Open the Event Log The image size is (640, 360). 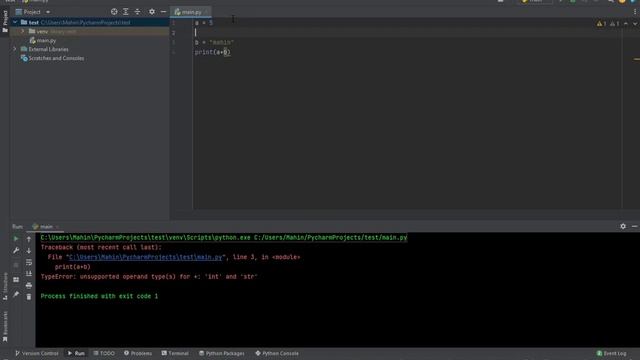coord(611,353)
